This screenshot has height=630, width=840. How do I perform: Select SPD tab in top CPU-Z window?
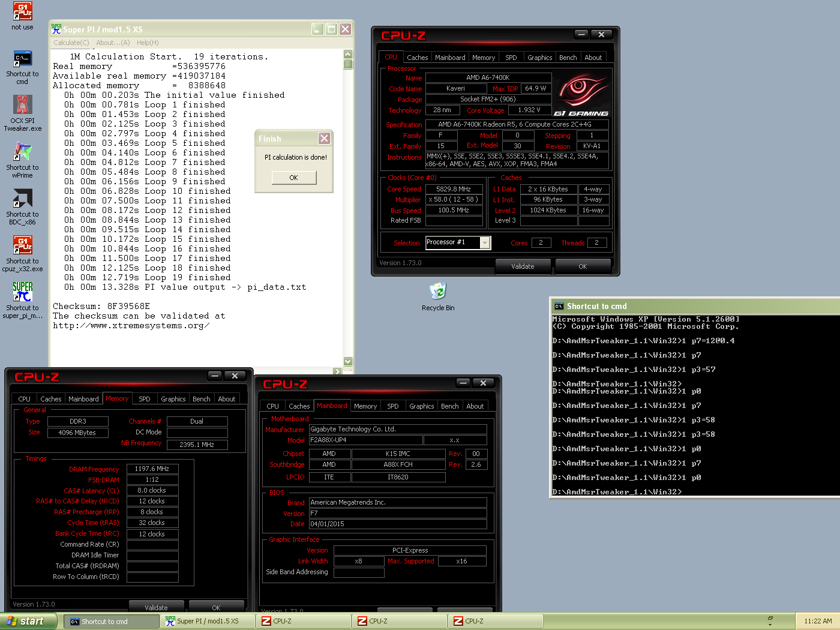(511, 58)
